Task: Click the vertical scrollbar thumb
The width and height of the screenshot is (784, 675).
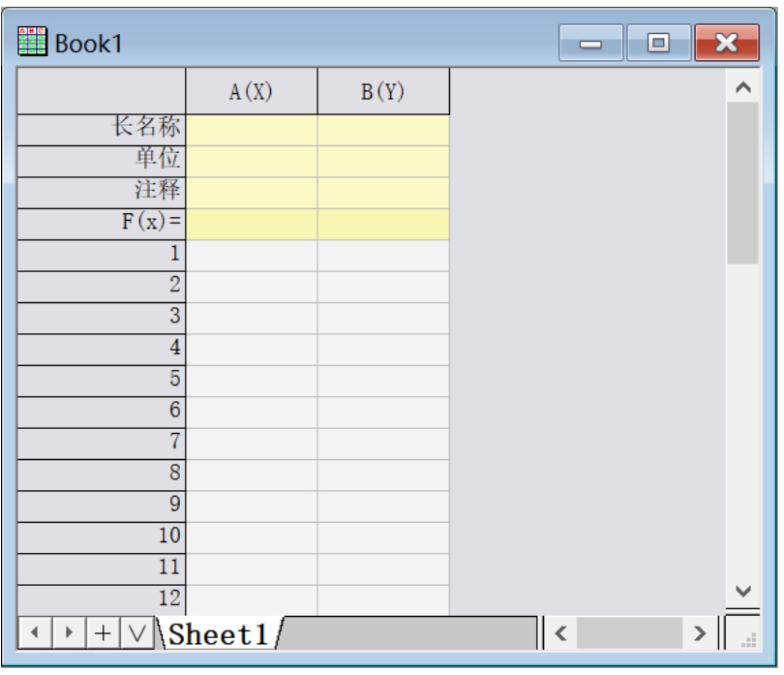Action: click(x=743, y=183)
